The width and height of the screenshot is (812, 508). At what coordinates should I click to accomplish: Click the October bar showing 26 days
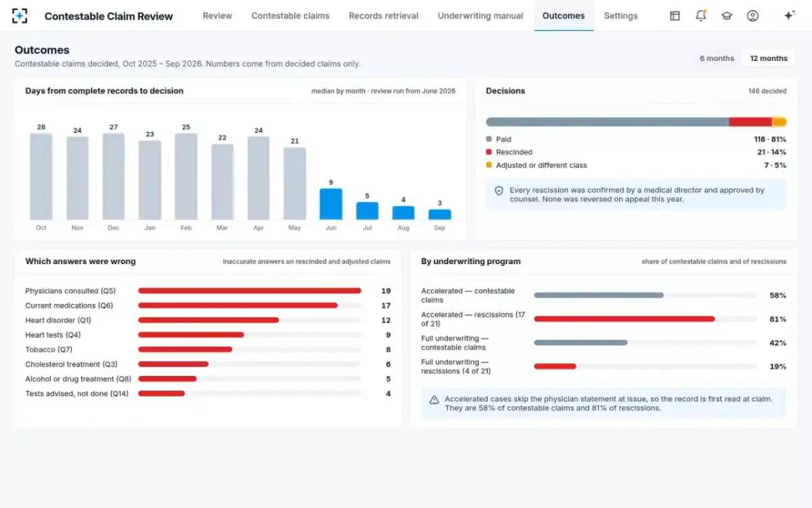tap(41, 176)
